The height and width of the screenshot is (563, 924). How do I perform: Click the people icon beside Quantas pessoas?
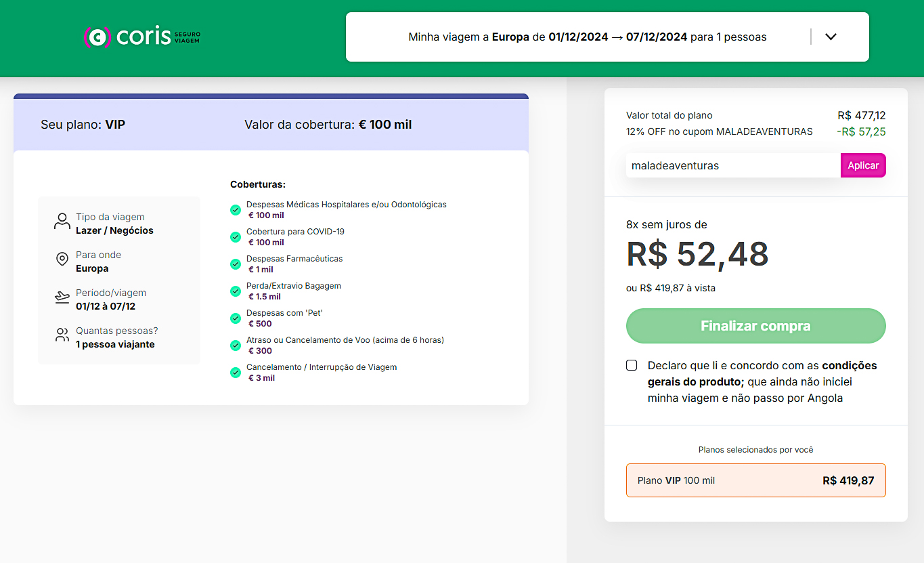62,335
